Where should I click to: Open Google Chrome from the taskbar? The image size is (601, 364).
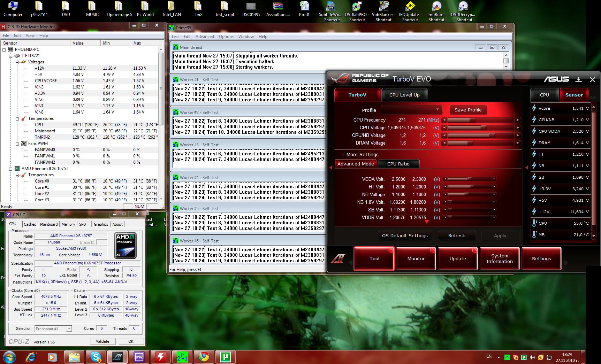coord(204,357)
